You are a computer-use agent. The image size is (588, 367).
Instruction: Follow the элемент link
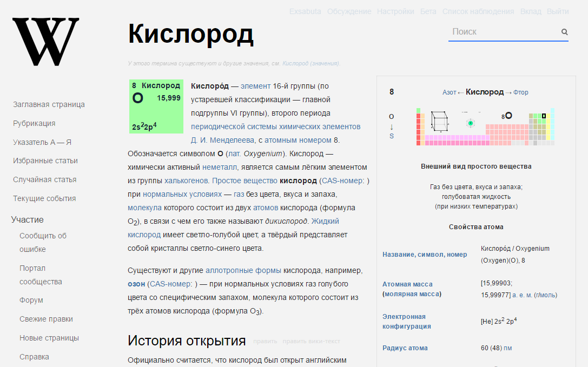[255, 86]
